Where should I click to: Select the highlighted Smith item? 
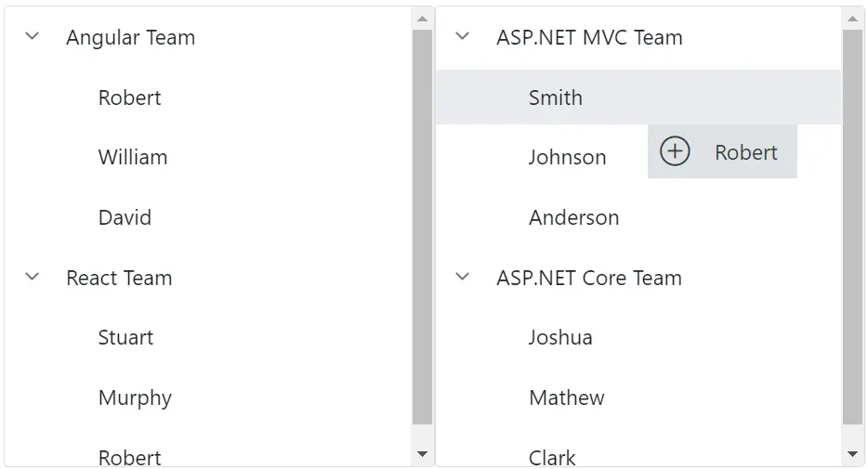(x=638, y=97)
